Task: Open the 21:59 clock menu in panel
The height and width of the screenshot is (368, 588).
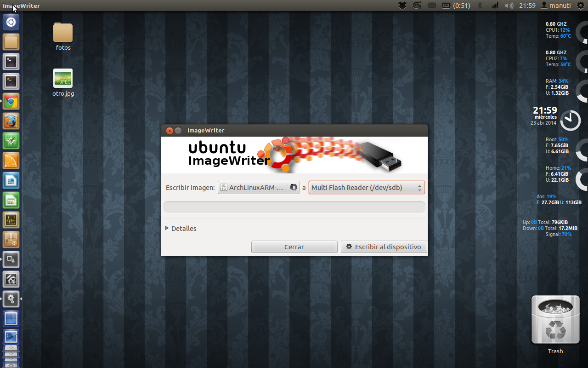Action: click(x=527, y=6)
